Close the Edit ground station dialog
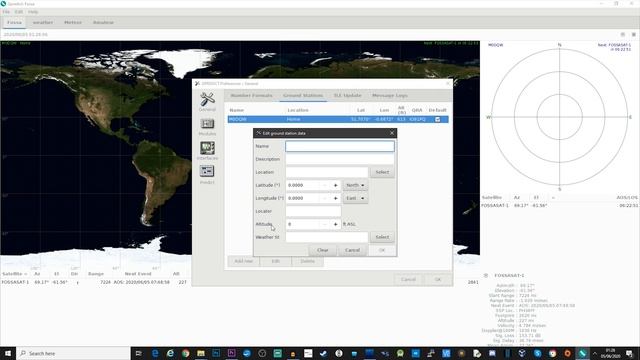The width and height of the screenshot is (640, 360). tap(392, 133)
